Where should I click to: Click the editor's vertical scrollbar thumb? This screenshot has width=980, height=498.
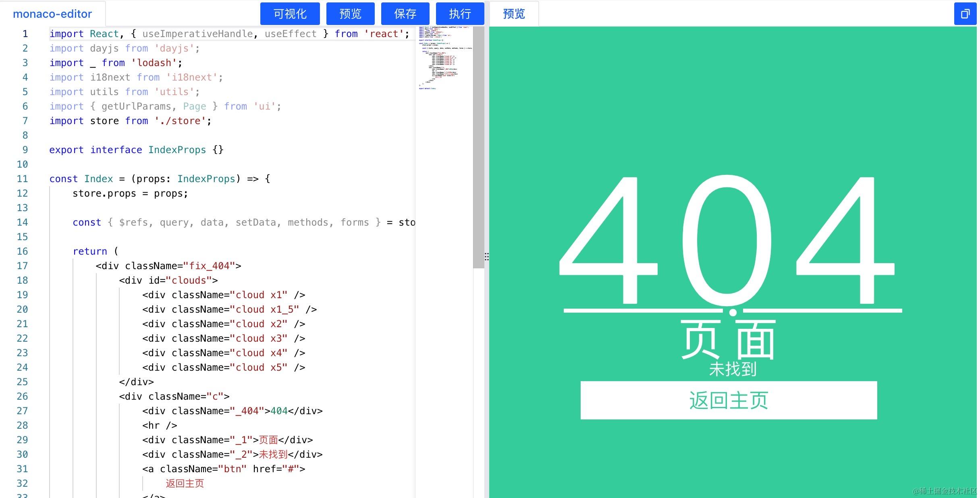[478, 147]
